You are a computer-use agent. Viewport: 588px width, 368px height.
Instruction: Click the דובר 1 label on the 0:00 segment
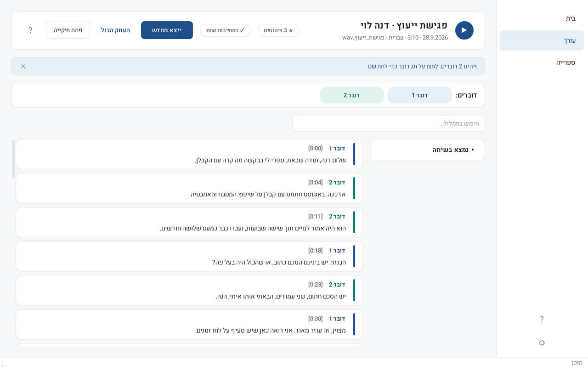point(337,149)
